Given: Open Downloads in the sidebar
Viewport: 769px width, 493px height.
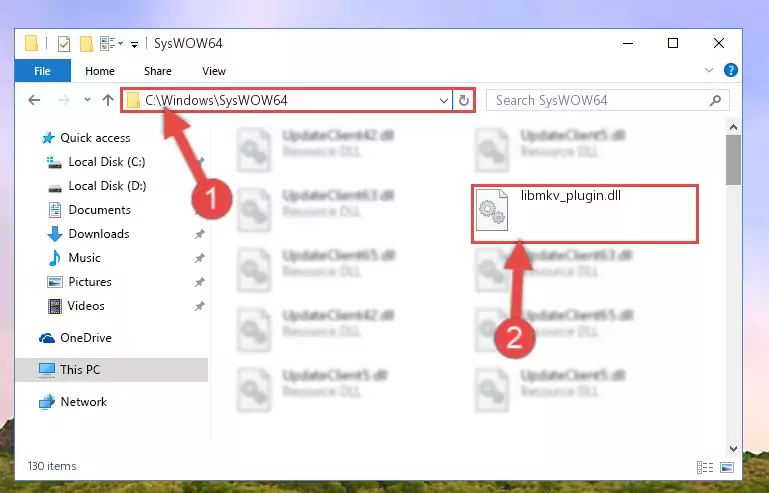Looking at the screenshot, I should point(88,234).
